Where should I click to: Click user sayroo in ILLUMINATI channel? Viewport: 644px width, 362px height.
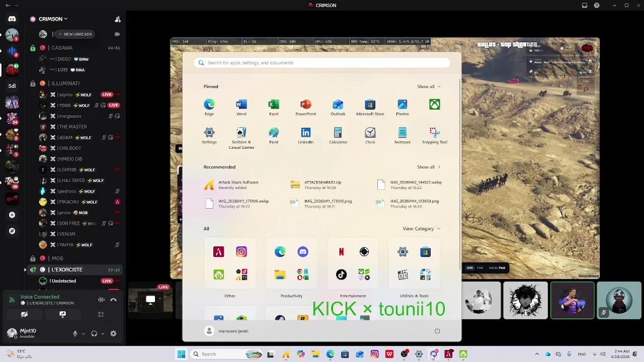click(x=73, y=95)
